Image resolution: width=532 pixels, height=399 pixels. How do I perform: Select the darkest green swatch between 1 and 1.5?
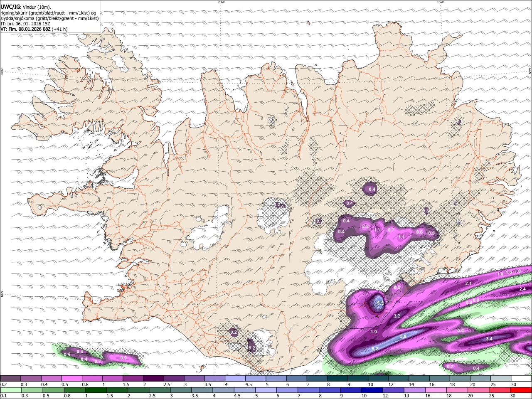pyautogui.click(x=96, y=390)
